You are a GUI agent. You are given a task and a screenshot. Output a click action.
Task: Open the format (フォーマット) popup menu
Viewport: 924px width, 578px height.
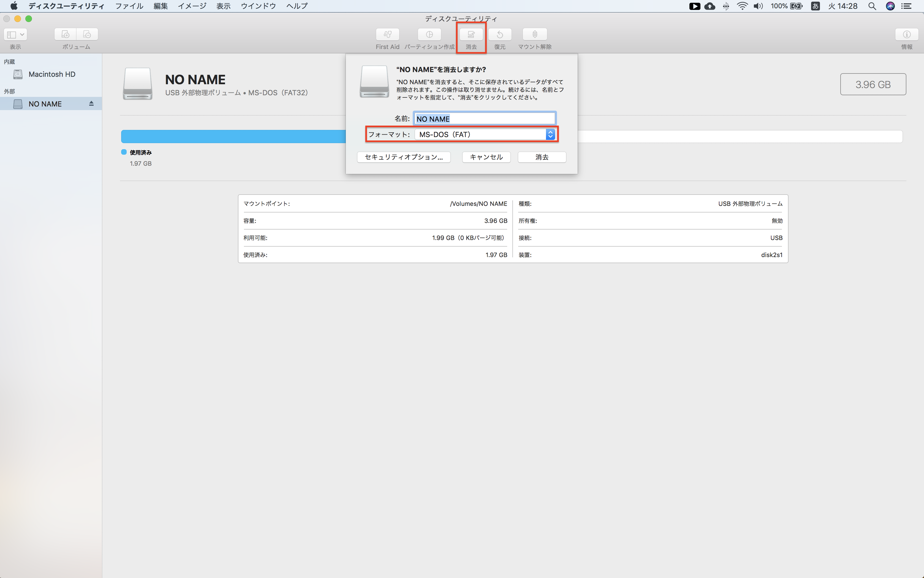pos(485,135)
